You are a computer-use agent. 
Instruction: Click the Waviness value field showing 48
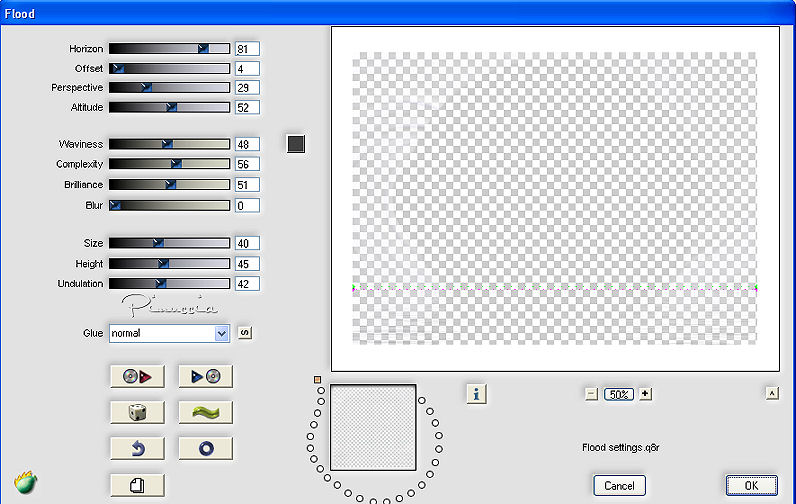click(x=247, y=144)
